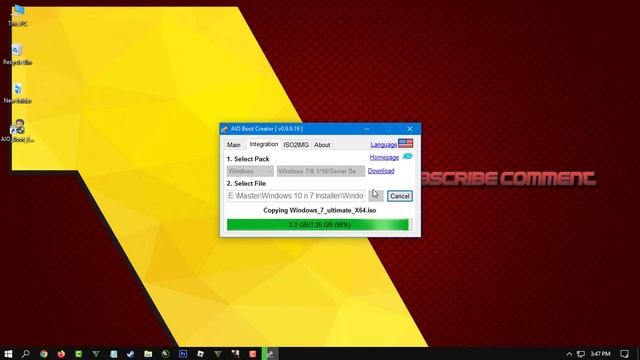Open Google Chrome from the taskbar
The height and width of the screenshot is (360, 640).
(x=44, y=354)
